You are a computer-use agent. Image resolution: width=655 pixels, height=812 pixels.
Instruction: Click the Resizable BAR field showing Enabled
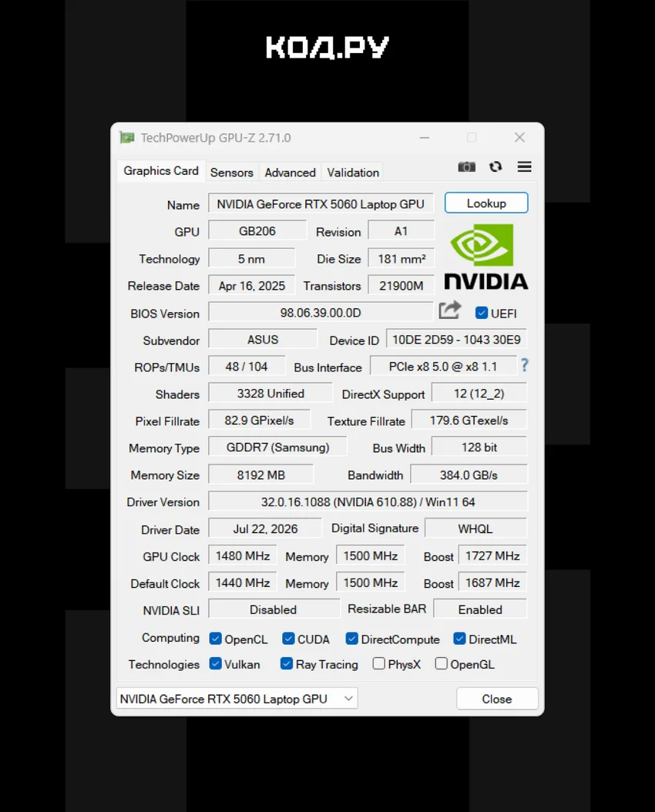[x=480, y=609]
